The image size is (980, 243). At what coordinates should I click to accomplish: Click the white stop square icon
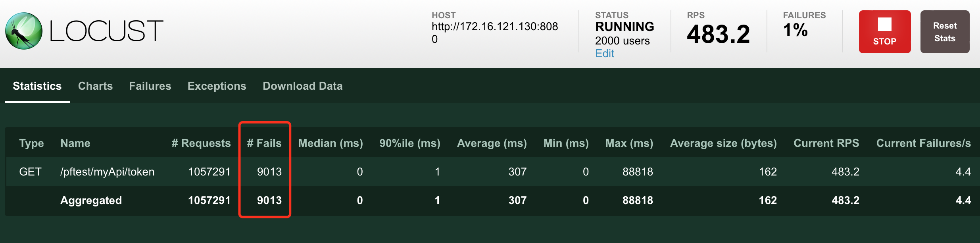coord(885,24)
